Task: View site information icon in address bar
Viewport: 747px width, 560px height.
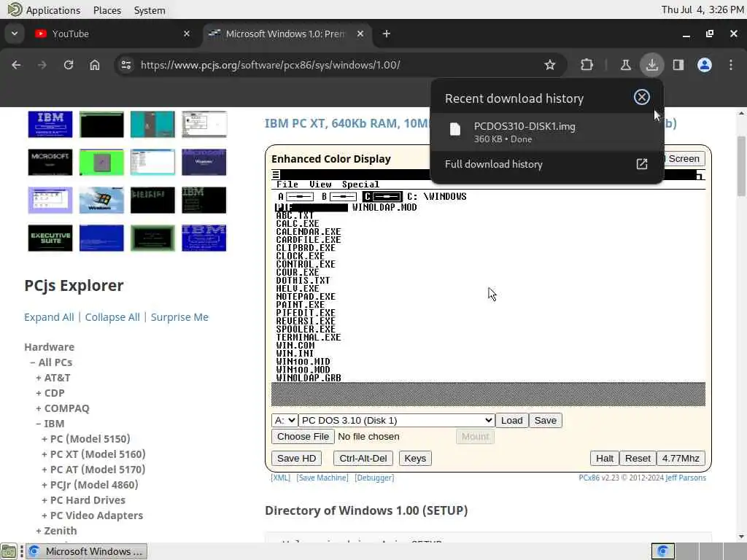Action: tap(126, 65)
